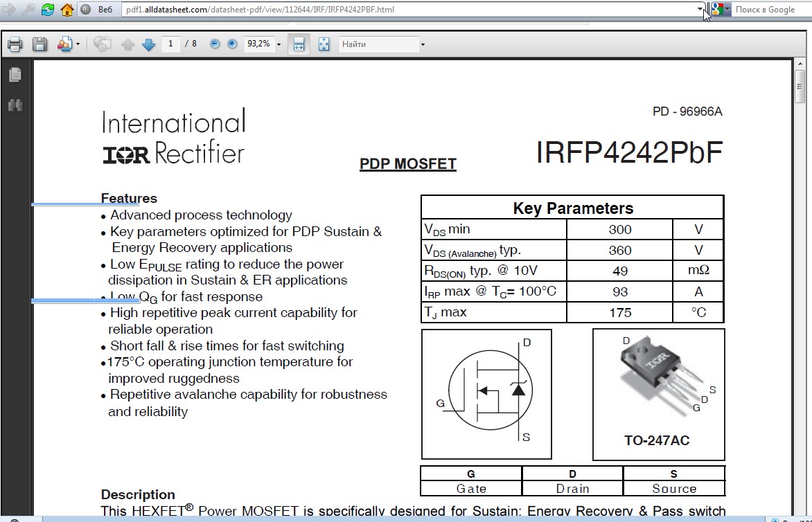812x522 pixels.
Task: Toggle fit one full page view
Action: (324, 44)
